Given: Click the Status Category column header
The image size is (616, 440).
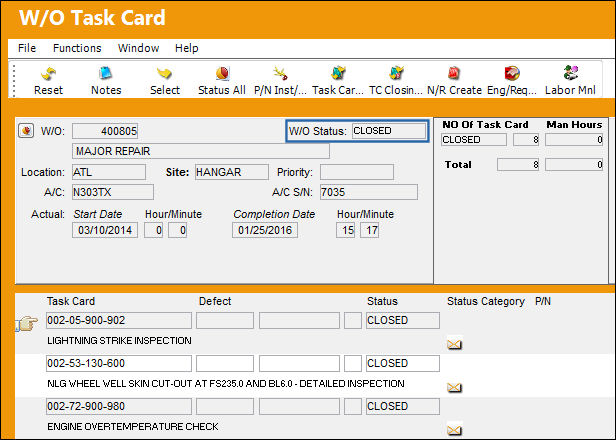Looking at the screenshot, I should [486, 301].
